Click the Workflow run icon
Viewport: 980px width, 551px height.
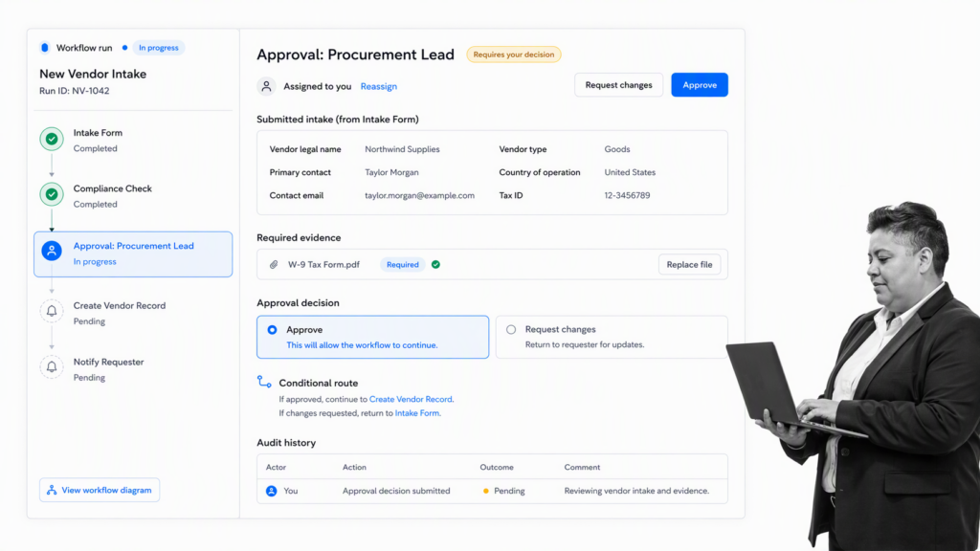[44, 48]
